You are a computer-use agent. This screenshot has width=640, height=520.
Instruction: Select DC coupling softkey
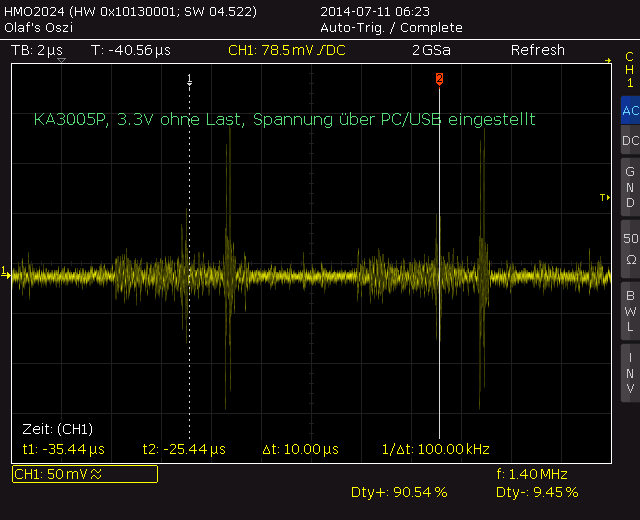[630, 140]
